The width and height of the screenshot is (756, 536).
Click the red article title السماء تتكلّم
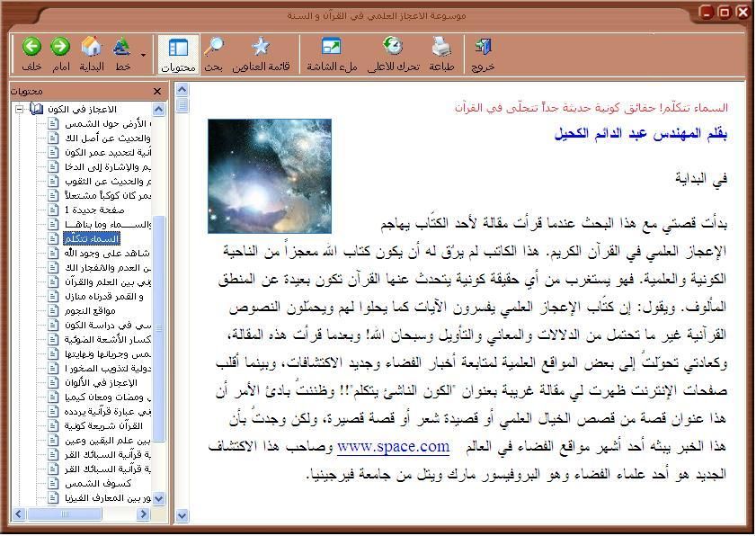pos(591,108)
